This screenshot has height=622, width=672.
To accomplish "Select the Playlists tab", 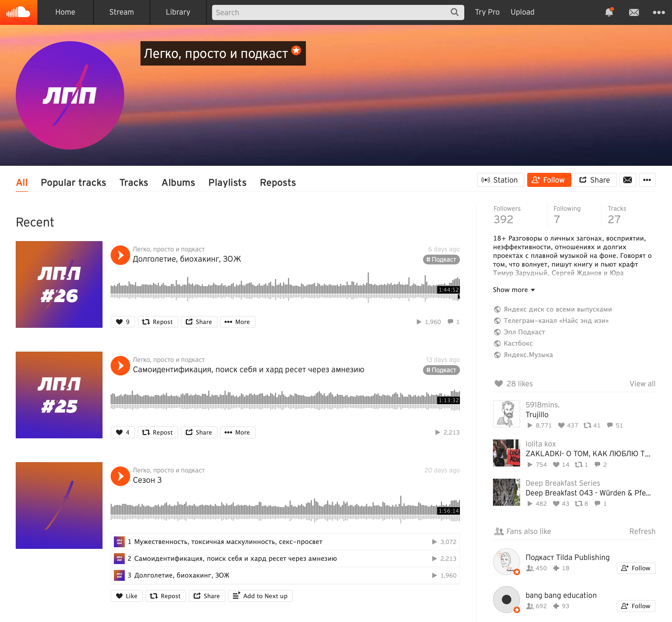I will pyautogui.click(x=228, y=182).
